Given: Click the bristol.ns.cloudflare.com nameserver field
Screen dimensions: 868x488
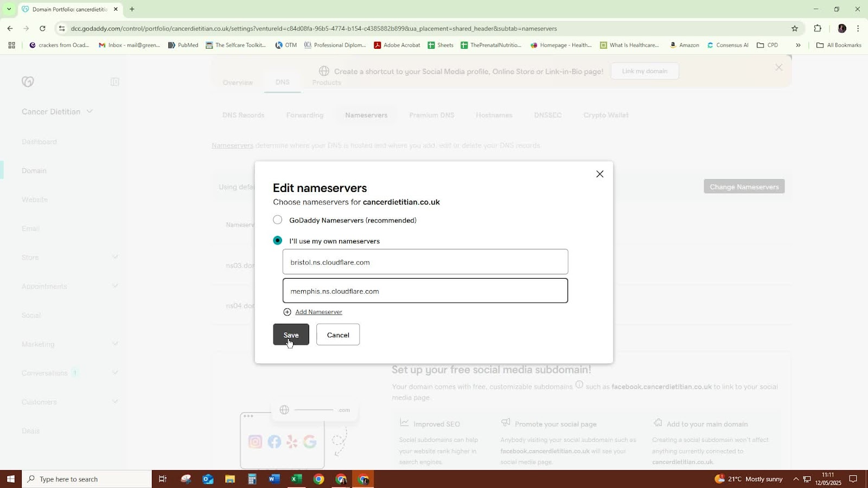Looking at the screenshot, I should [425, 262].
